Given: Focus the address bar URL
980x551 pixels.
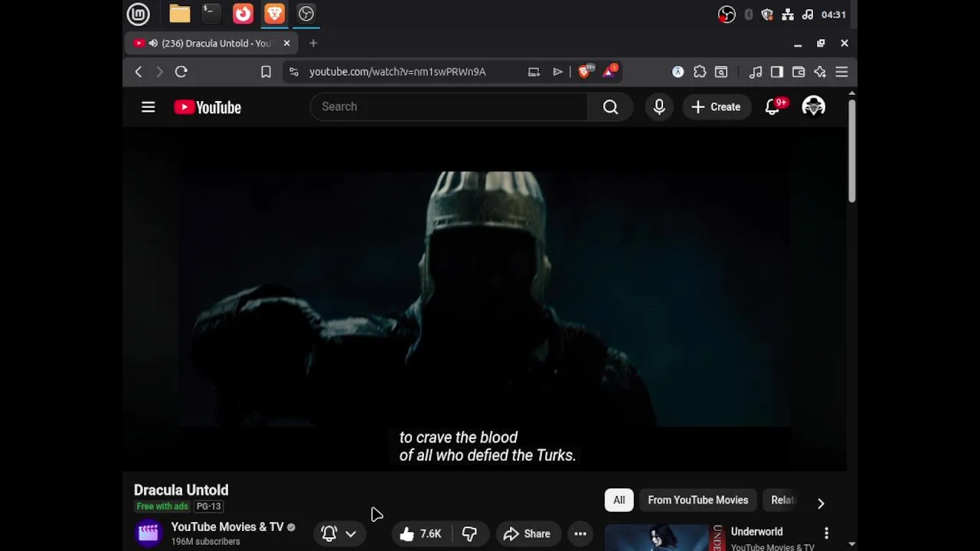Looking at the screenshot, I should (397, 72).
